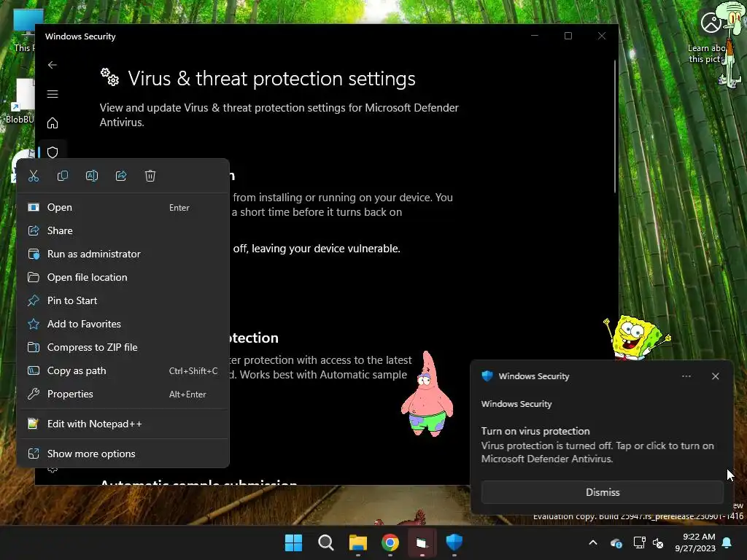The height and width of the screenshot is (560, 747).
Task: Go back using Windows Security back arrow
Action: point(53,65)
